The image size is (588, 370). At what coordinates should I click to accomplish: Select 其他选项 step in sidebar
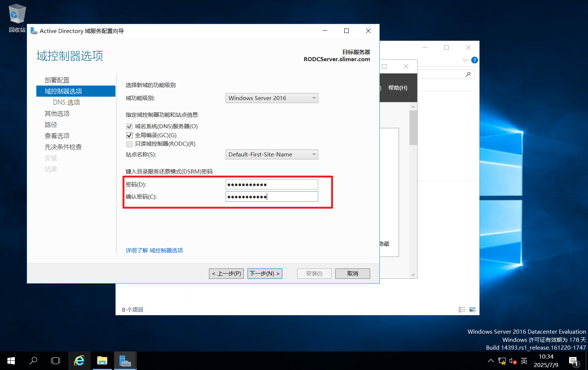click(57, 113)
